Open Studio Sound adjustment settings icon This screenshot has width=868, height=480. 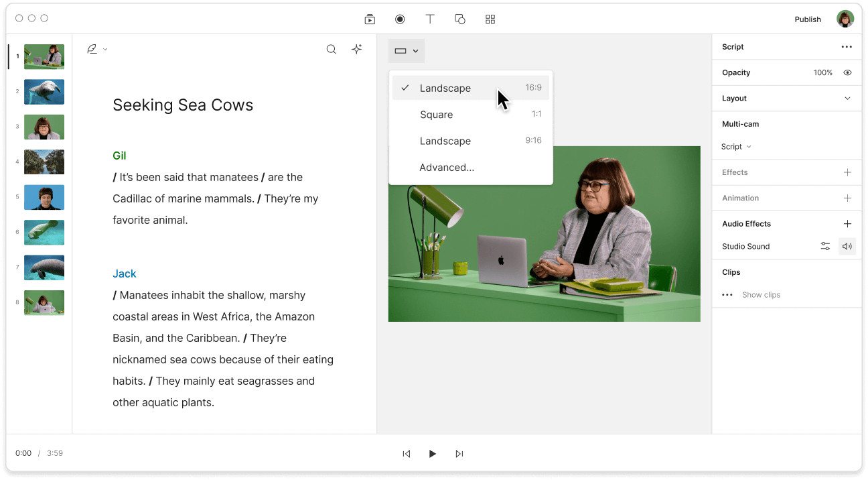pos(825,246)
